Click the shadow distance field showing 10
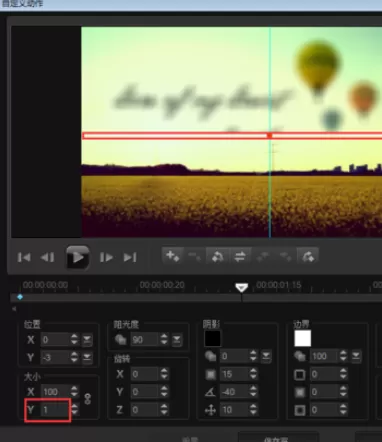This screenshot has width=382, height=442. pos(234,410)
